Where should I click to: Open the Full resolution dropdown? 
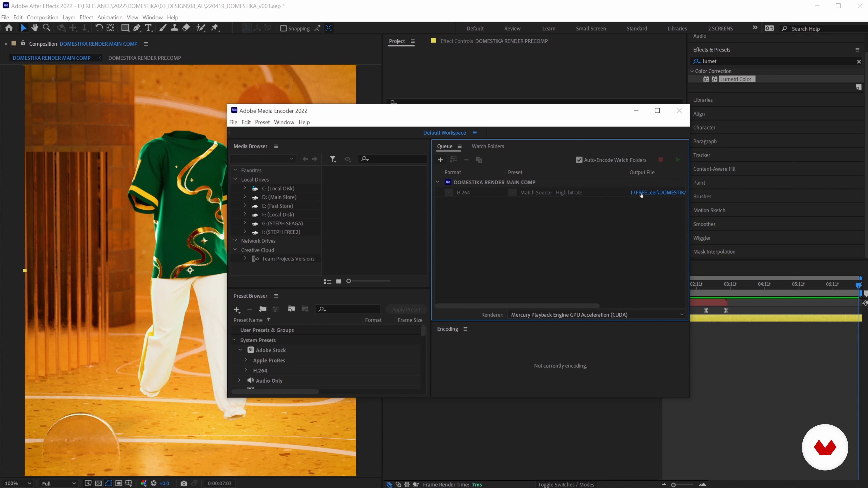point(59,483)
